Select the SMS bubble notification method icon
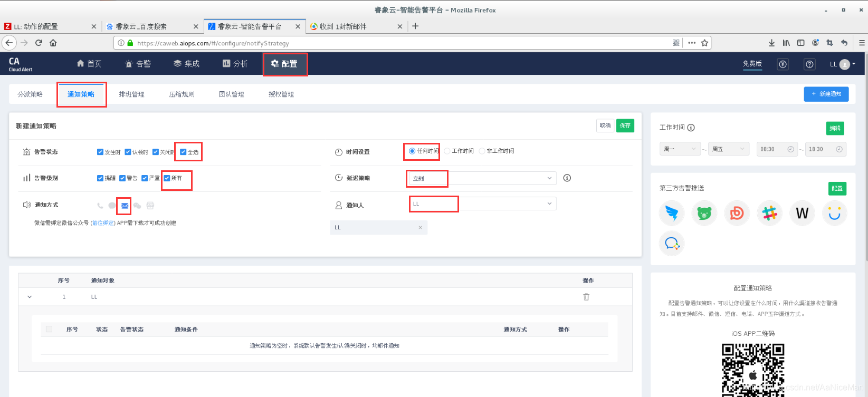The image size is (868, 397). (x=112, y=206)
